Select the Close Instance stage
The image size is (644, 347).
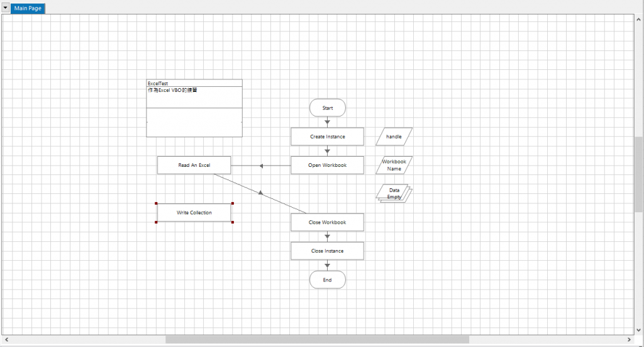coord(327,251)
